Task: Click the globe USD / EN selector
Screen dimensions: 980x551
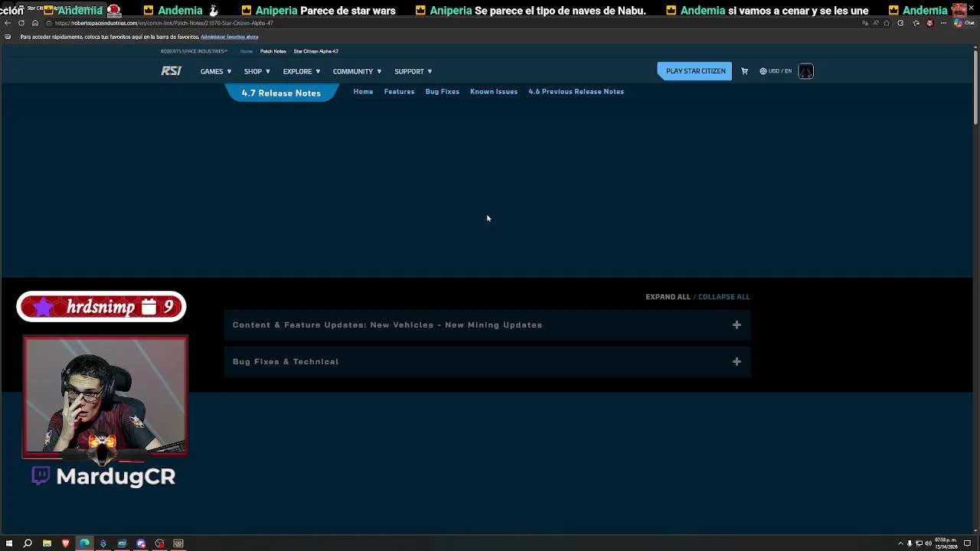Action: pyautogui.click(x=776, y=71)
